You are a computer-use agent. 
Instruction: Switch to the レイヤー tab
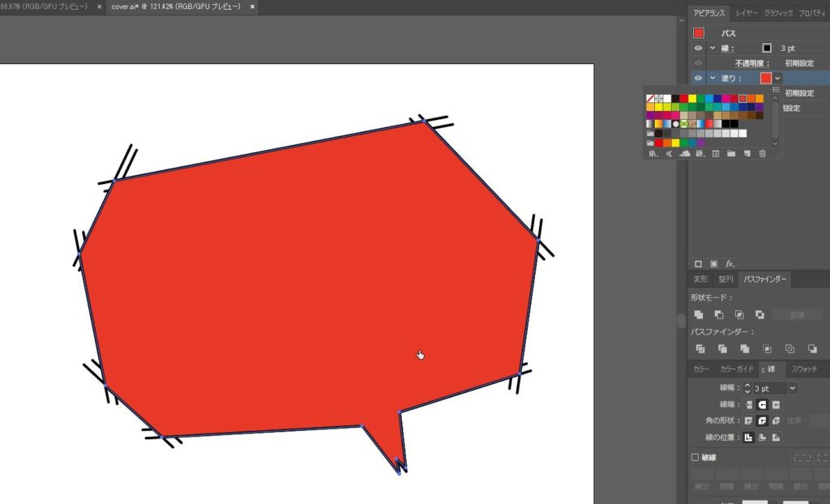click(x=747, y=14)
